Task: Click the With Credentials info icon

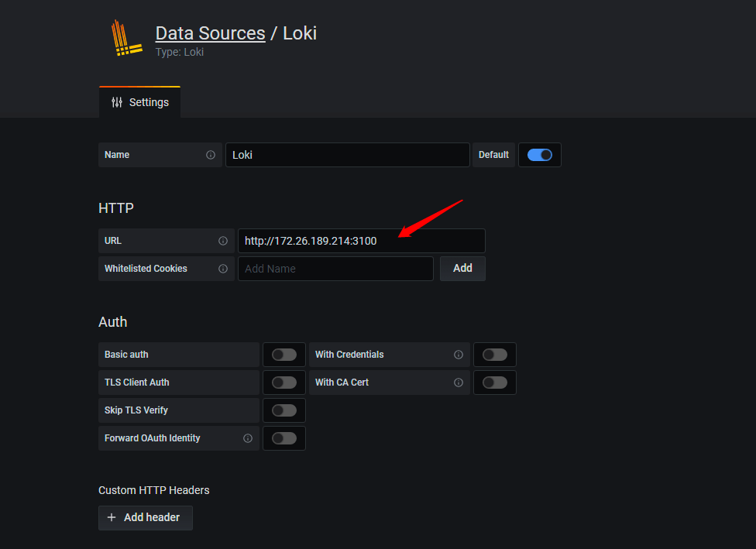Action: (x=459, y=355)
